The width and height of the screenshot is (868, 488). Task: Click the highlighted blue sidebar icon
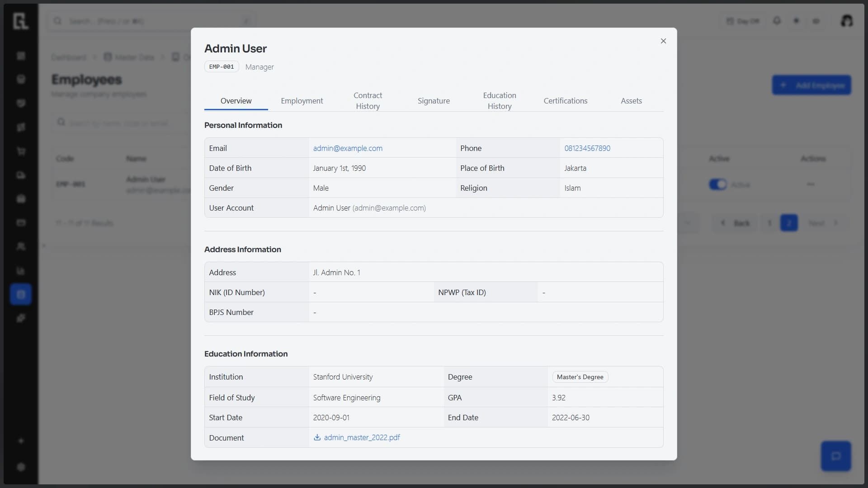[x=21, y=294]
